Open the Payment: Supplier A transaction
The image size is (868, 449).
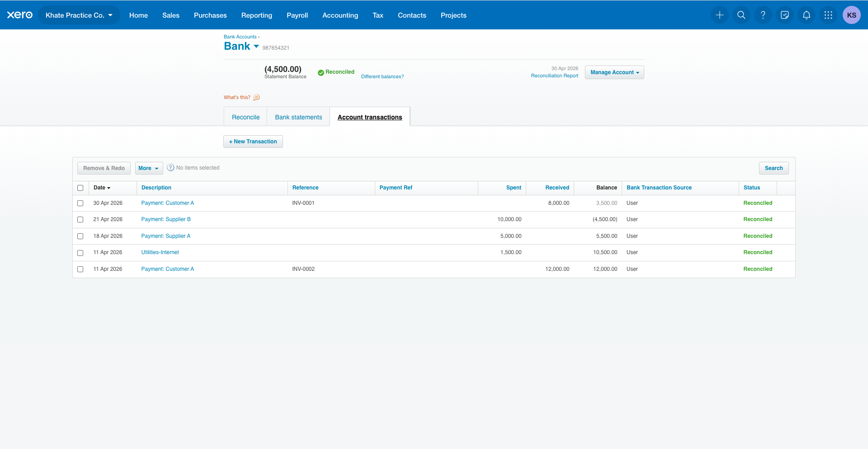point(166,236)
